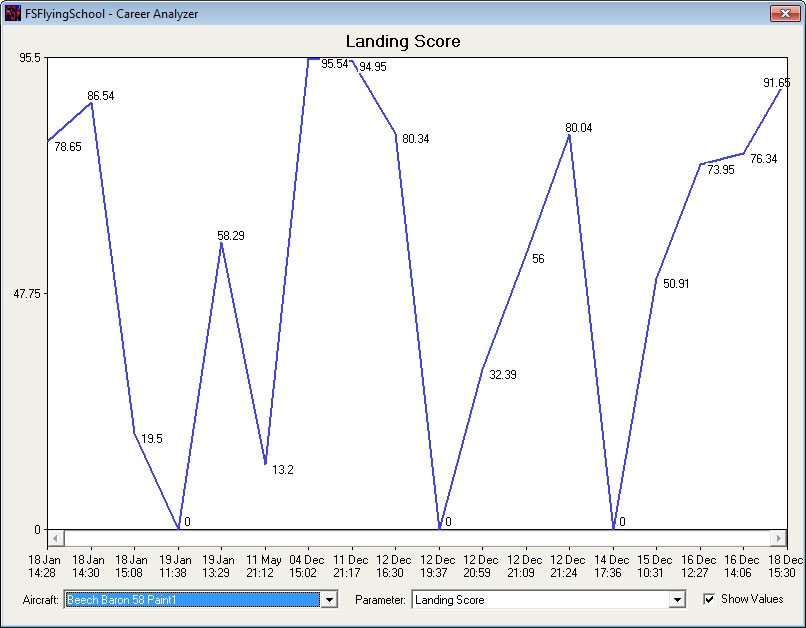Open the Parameter dropdown arrow
Viewport: 806px width, 628px height.
pyautogui.click(x=677, y=599)
